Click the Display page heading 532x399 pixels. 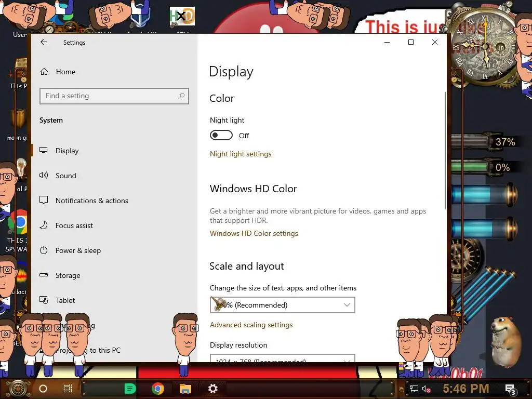pyautogui.click(x=231, y=72)
